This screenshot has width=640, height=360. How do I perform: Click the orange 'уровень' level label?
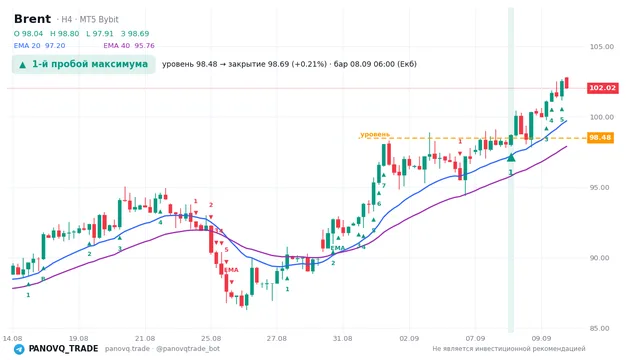pos(375,134)
